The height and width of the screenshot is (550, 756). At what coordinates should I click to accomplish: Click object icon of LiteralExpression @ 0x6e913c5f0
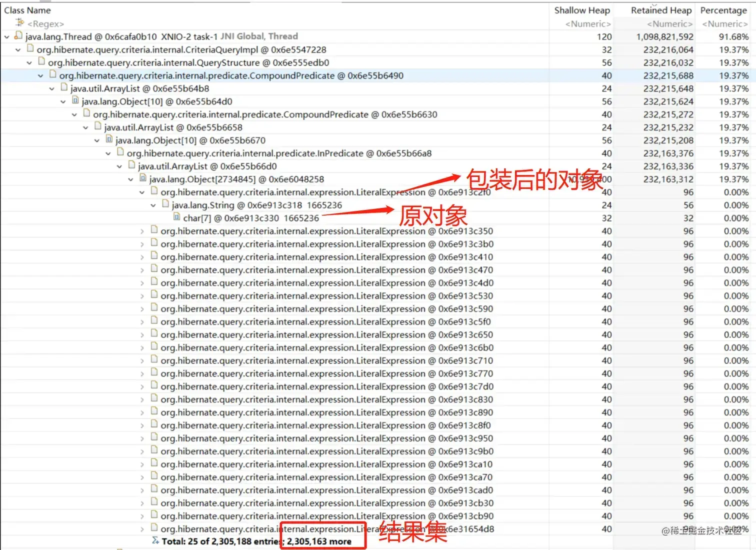point(154,321)
